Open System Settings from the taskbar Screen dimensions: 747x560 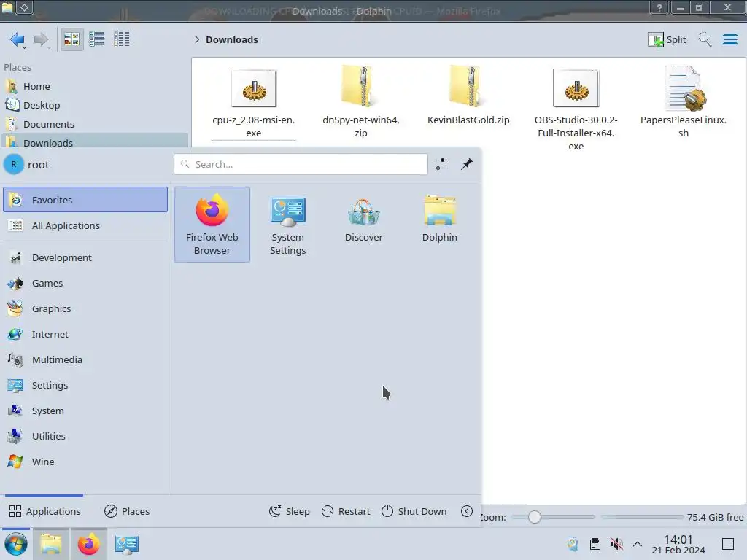[x=126, y=544]
